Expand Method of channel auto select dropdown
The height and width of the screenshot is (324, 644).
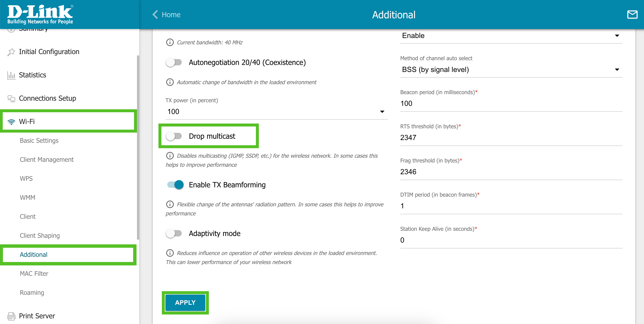(511, 69)
